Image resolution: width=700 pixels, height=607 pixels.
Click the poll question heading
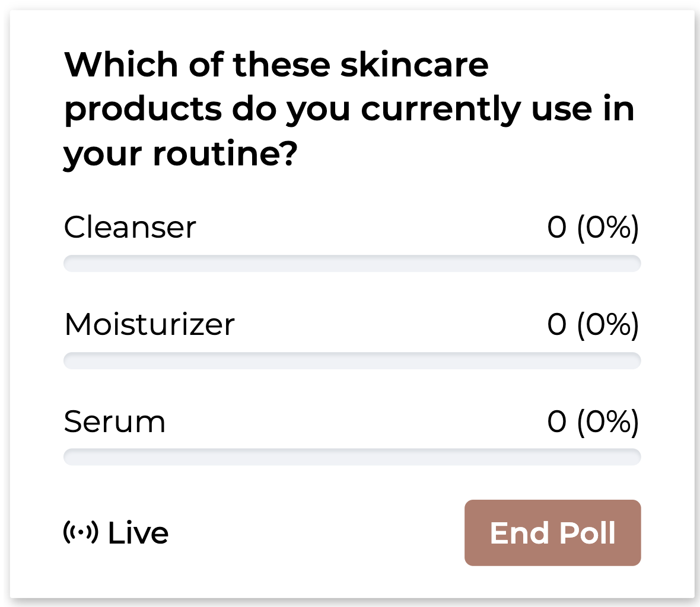(349, 109)
